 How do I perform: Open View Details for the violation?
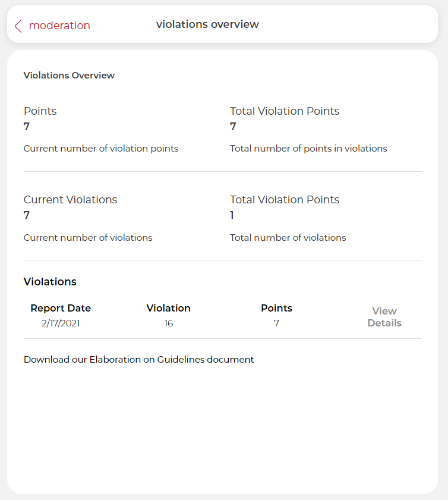[x=384, y=317]
